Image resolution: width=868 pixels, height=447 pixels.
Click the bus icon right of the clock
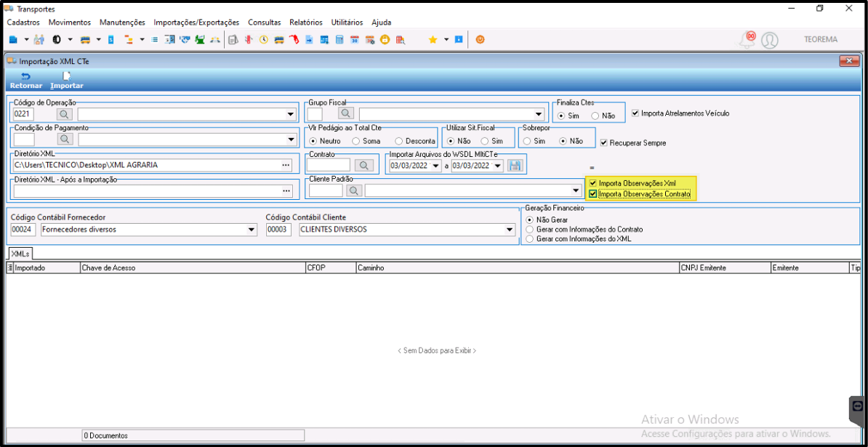tap(279, 40)
